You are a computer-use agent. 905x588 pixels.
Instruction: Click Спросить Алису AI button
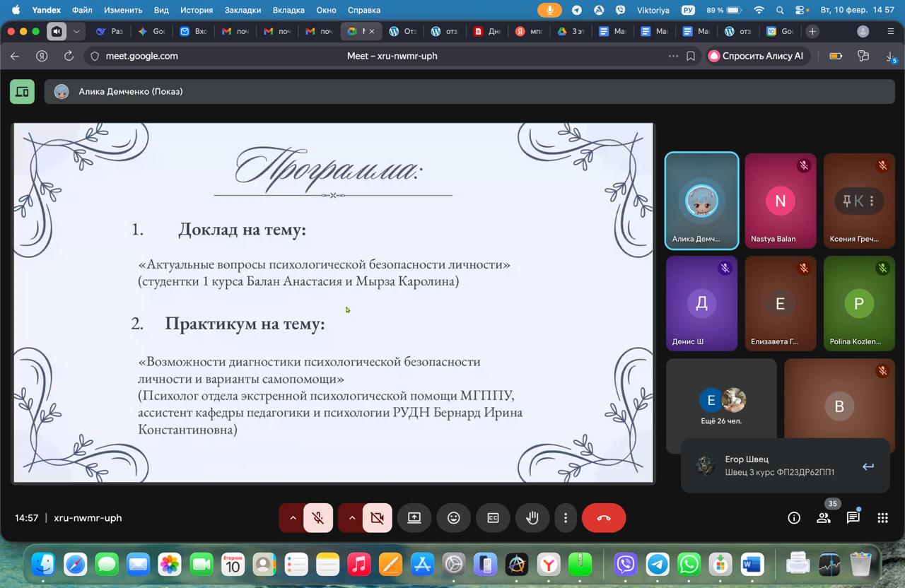756,56
